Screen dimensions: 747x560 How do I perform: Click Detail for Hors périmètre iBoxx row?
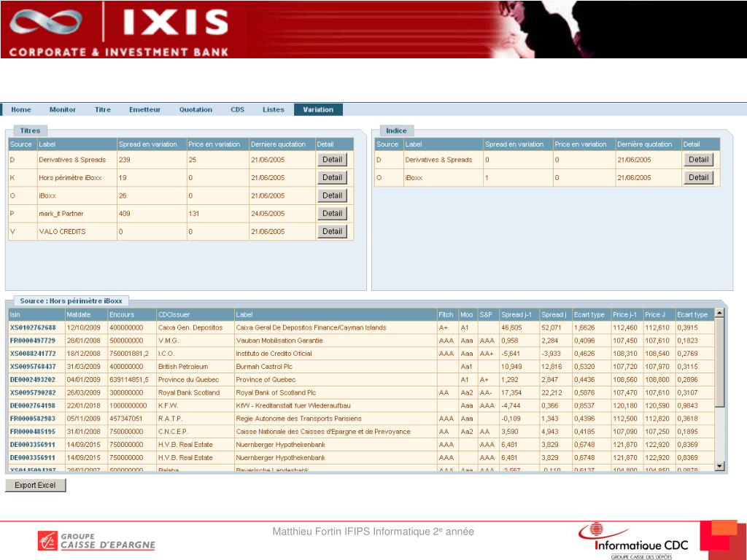click(332, 178)
